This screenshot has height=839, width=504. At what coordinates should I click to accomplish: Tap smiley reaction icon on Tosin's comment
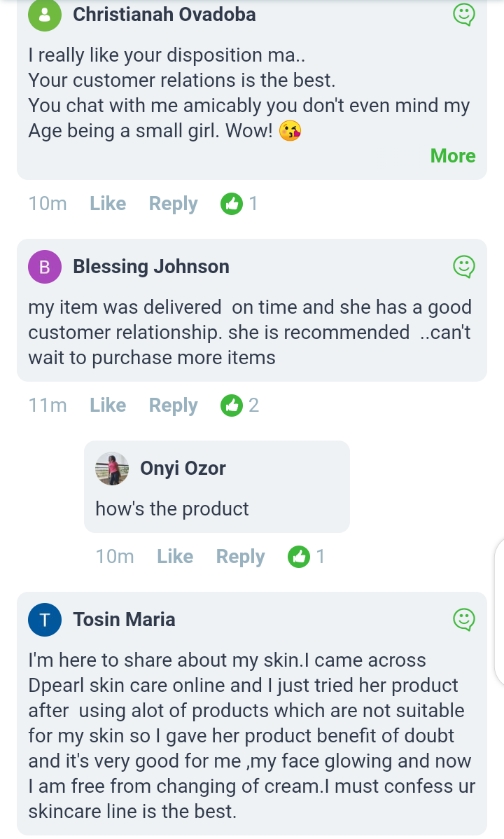click(464, 620)
